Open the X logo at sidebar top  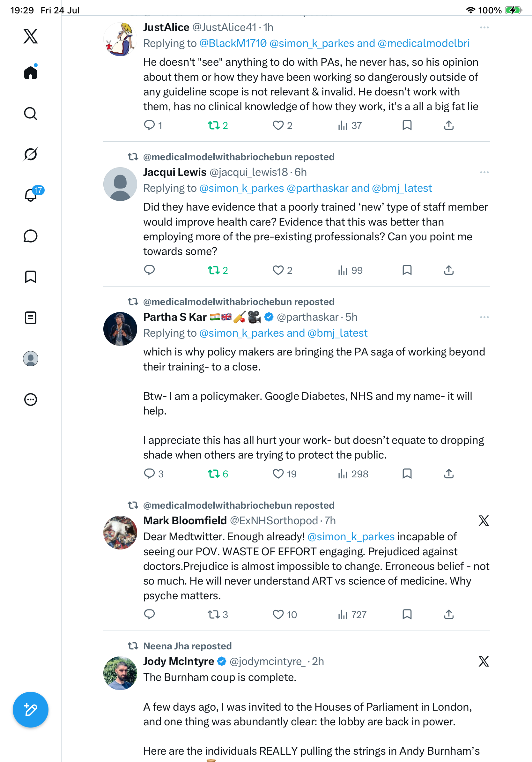(x=31, y=36)
